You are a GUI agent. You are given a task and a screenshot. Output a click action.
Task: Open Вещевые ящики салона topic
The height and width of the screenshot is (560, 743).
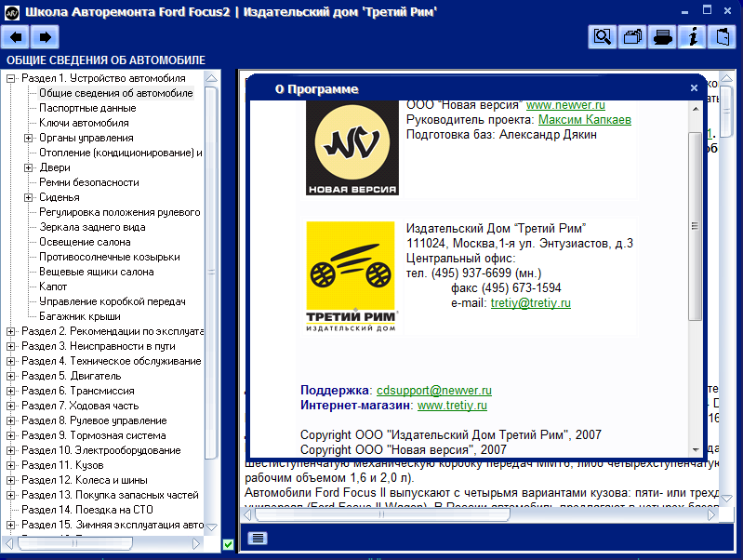(97, 272)
